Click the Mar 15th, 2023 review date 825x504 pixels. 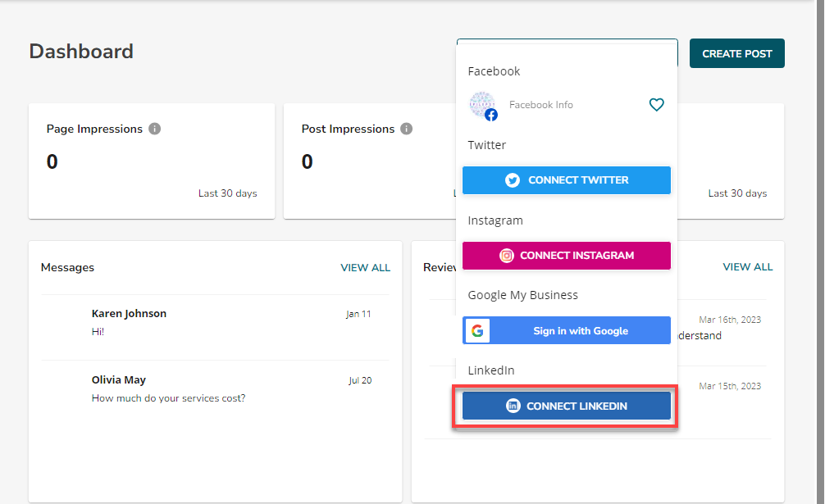730,386
